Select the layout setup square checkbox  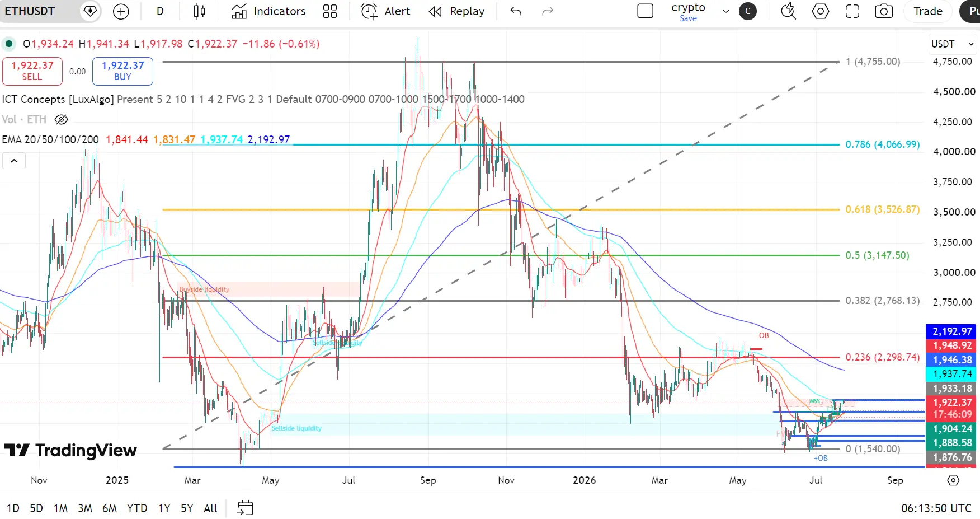(646, 11)
